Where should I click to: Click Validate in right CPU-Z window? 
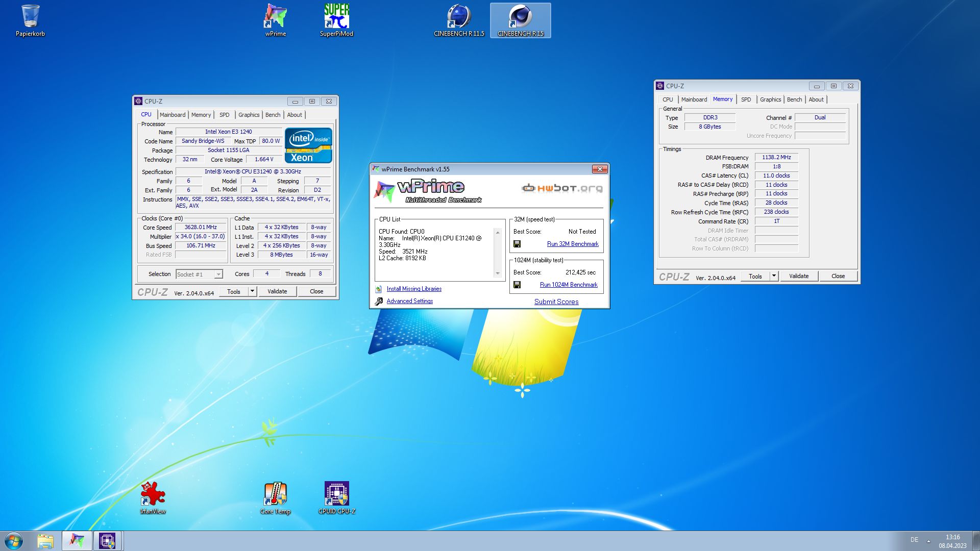pos(799,276)
